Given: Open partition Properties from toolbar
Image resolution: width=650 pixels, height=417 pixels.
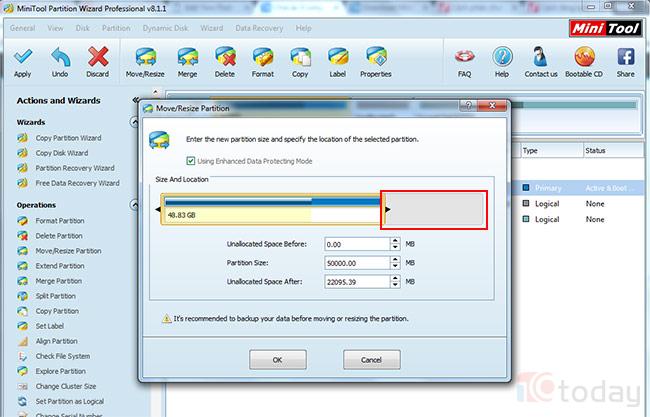Looking at the screenshot, I should pyautogui.click(x=376, y=57).
